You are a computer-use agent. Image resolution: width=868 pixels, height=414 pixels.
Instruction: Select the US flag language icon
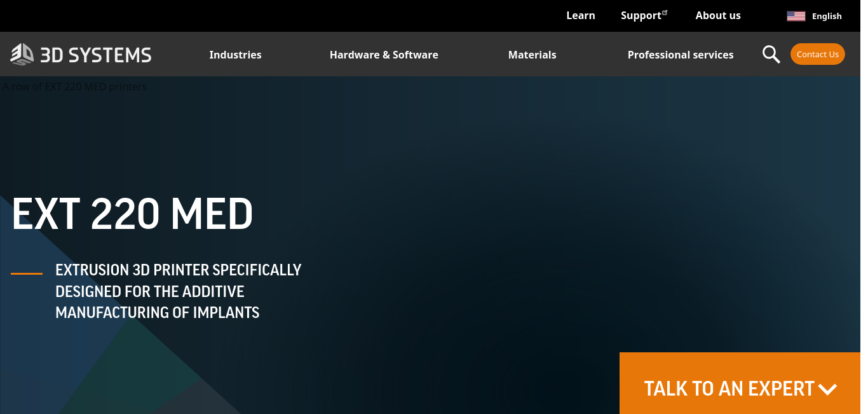click(x=796, y=17)
